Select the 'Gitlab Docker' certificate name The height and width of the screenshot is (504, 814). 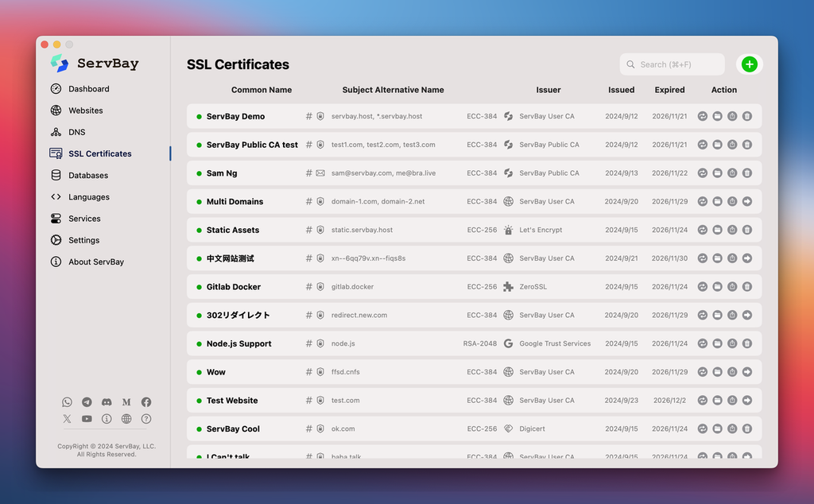pos(234,286)
